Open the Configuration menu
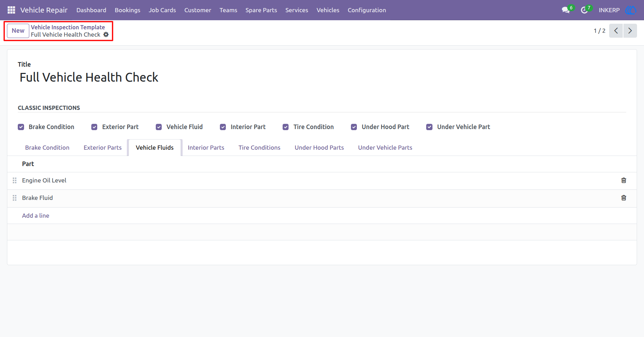Image resolution: width=644 pixels, height=337 pixels. coord(367,10)
